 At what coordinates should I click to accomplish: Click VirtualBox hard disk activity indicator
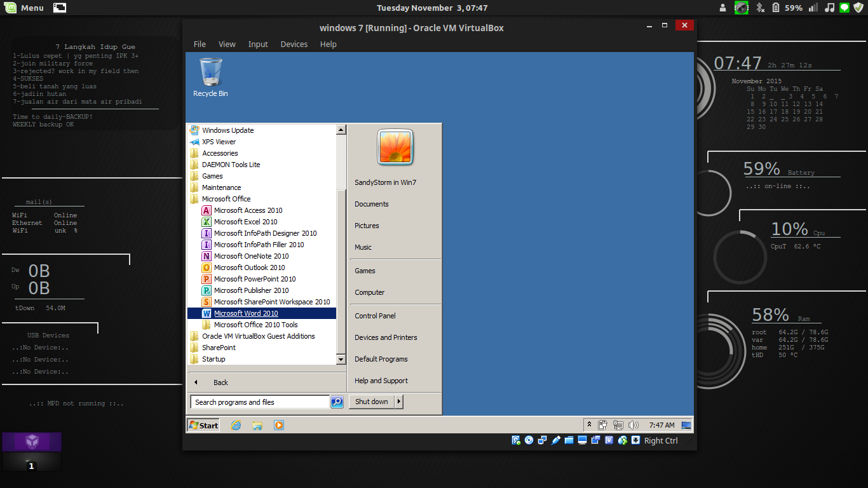pos(516,440)
